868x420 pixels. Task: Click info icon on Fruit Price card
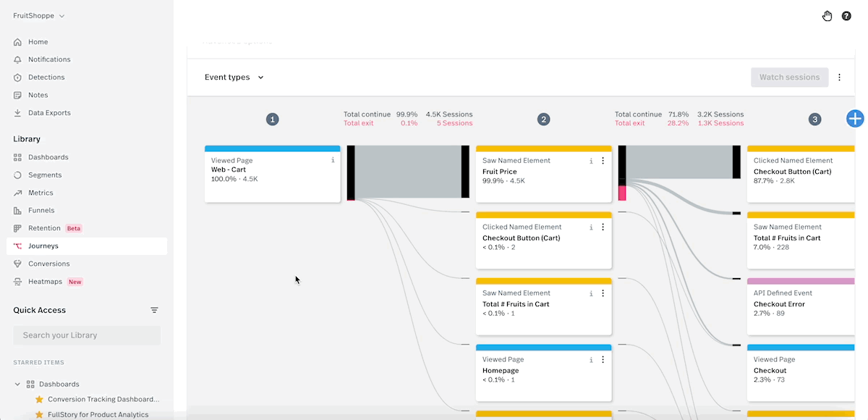pyautogui.click(x=591, y=161)
